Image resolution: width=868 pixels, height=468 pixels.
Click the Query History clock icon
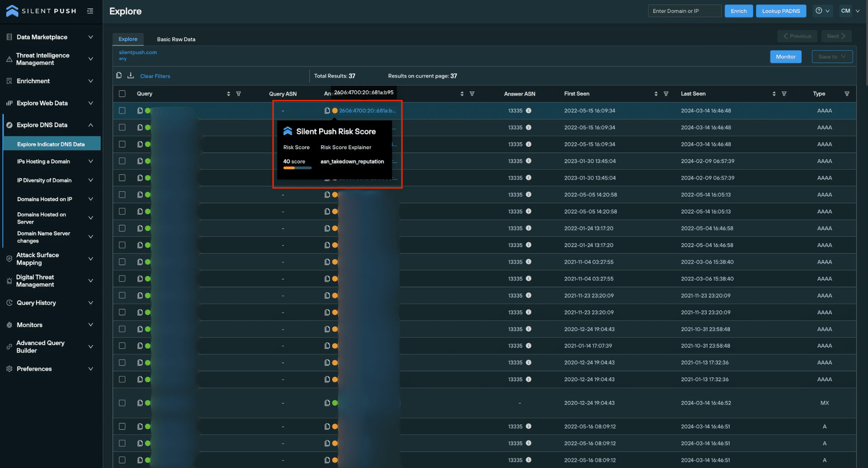tap(9, 303)
